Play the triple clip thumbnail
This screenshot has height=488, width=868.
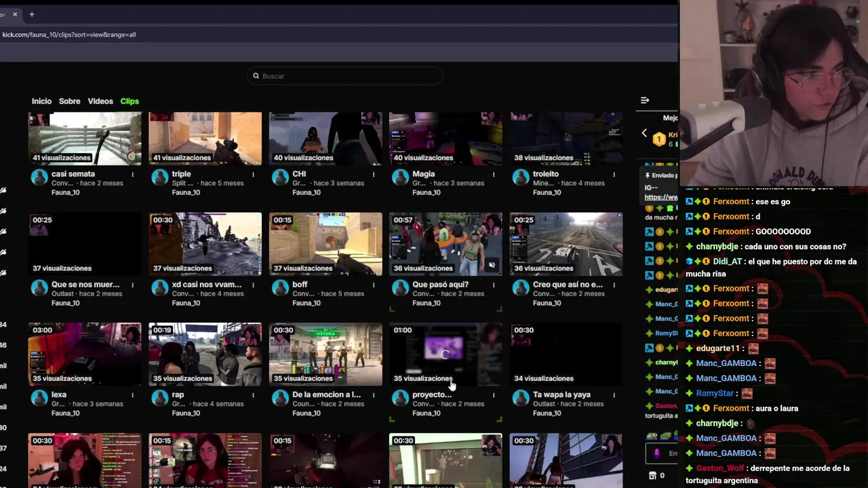point(205,138)
